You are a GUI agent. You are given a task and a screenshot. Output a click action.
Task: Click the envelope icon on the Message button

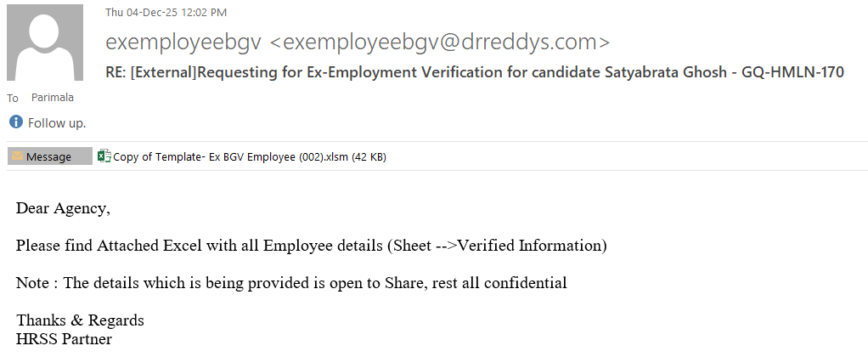[17, 156]
